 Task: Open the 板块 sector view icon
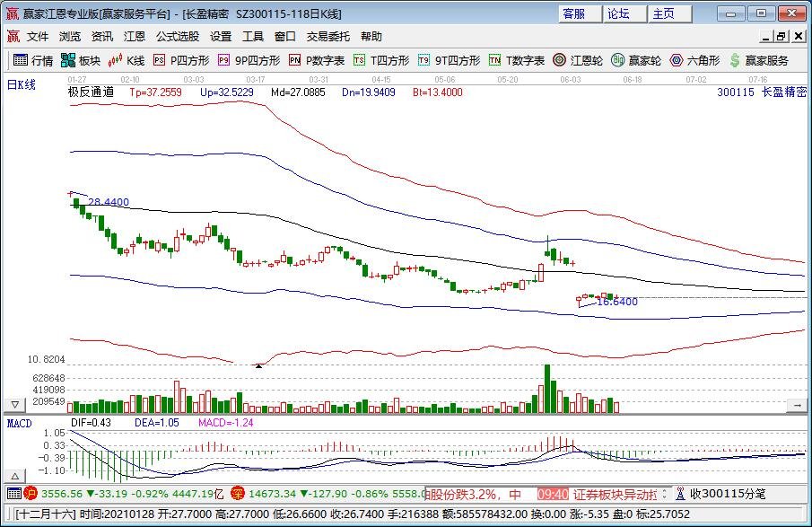pyautogui.click(x=79, y=61)
